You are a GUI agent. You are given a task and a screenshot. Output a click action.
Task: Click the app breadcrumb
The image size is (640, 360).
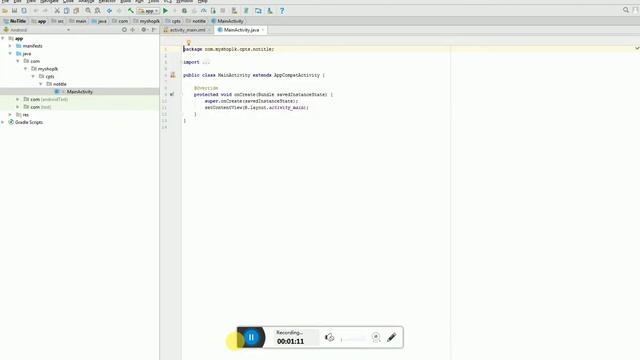pos(39,21)
